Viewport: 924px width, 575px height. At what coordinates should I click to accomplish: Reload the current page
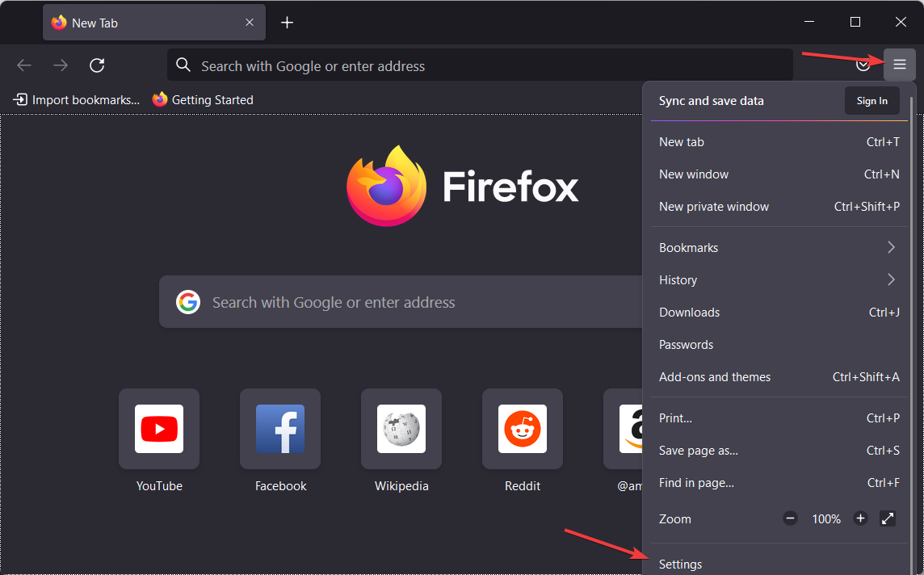coord(97,65)
